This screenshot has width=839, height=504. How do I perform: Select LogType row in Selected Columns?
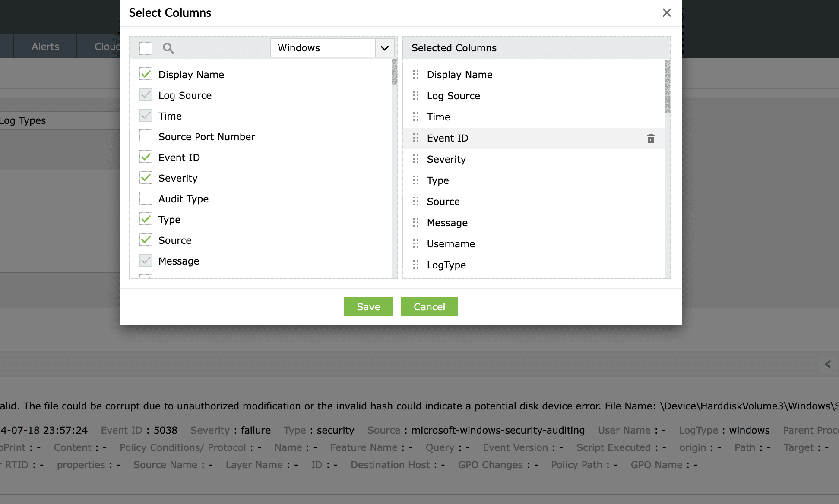coord(533,265)
